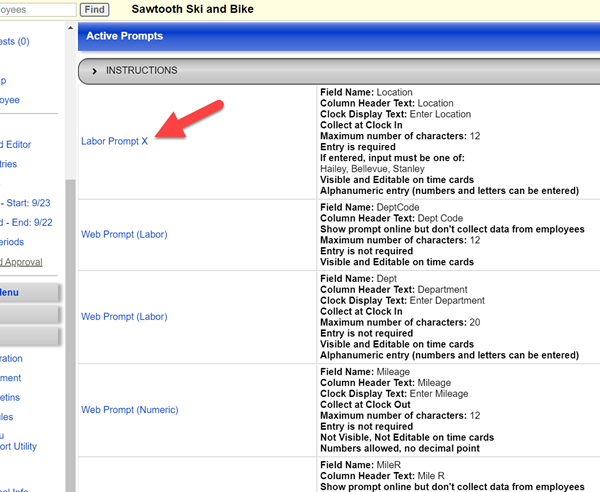Focus the employees search field beside Find
The image size is (600, 492).
click(36, 10)
